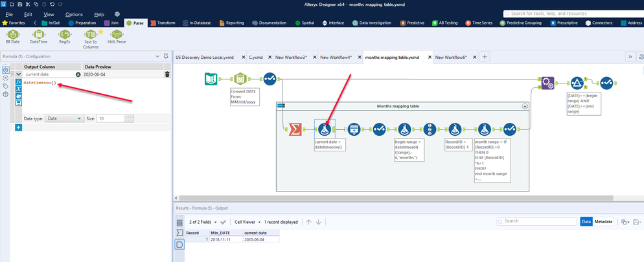The height and width of the screenshot is (262, 644).
Task: Open a new workflow tab with plus
Action: 485,57
